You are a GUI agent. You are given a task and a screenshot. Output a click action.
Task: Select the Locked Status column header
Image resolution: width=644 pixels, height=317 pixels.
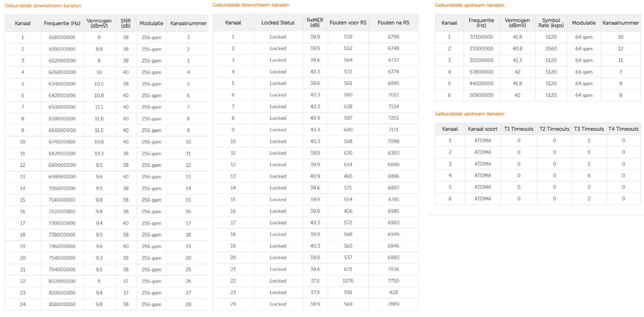(277, 23)
